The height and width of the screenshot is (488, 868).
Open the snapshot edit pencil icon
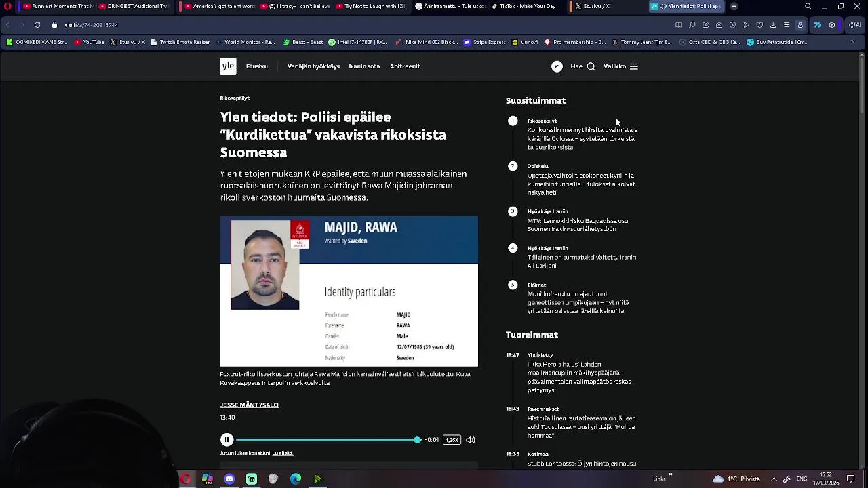pos(705,25)
